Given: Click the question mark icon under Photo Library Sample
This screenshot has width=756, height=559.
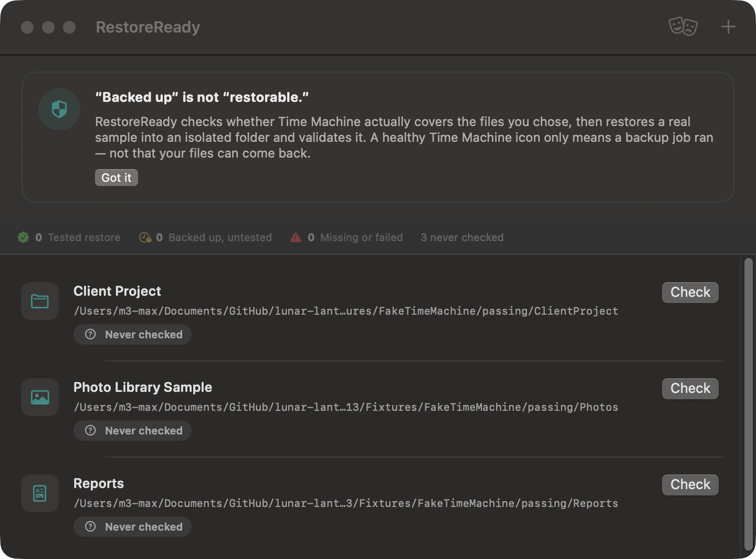Looking at the screenshot, I should pyautogui.click(x=90, y=431).
